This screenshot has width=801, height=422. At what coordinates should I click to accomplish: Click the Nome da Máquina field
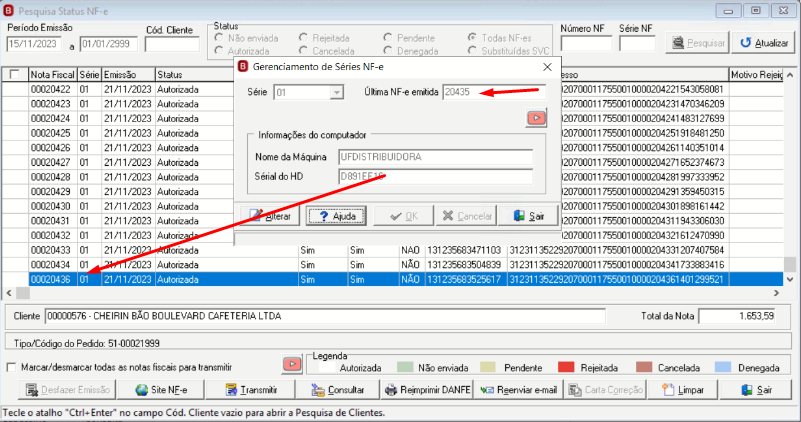pyautogui.click(x=435, y=157)
